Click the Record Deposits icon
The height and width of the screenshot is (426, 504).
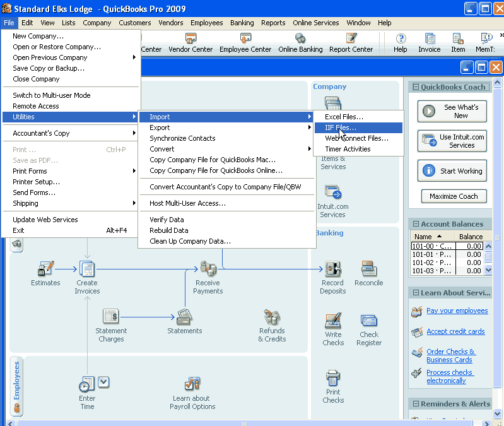pos(332,269)
